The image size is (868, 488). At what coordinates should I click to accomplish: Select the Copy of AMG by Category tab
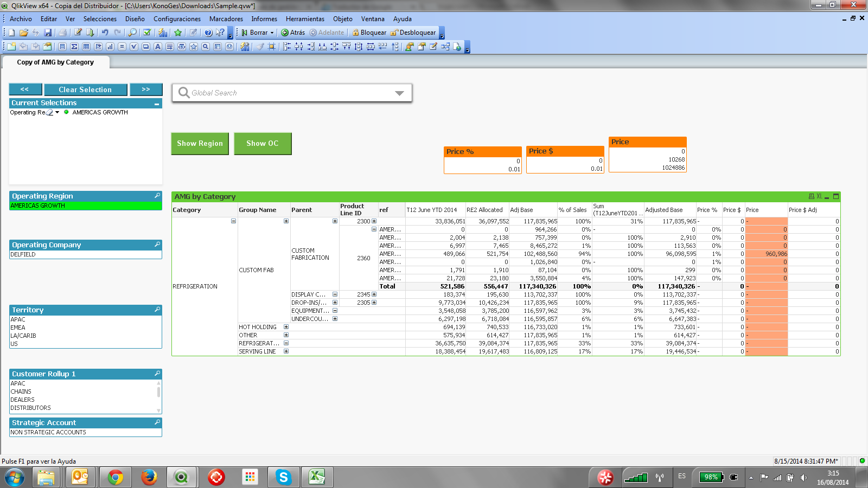[x=55, y=62]
